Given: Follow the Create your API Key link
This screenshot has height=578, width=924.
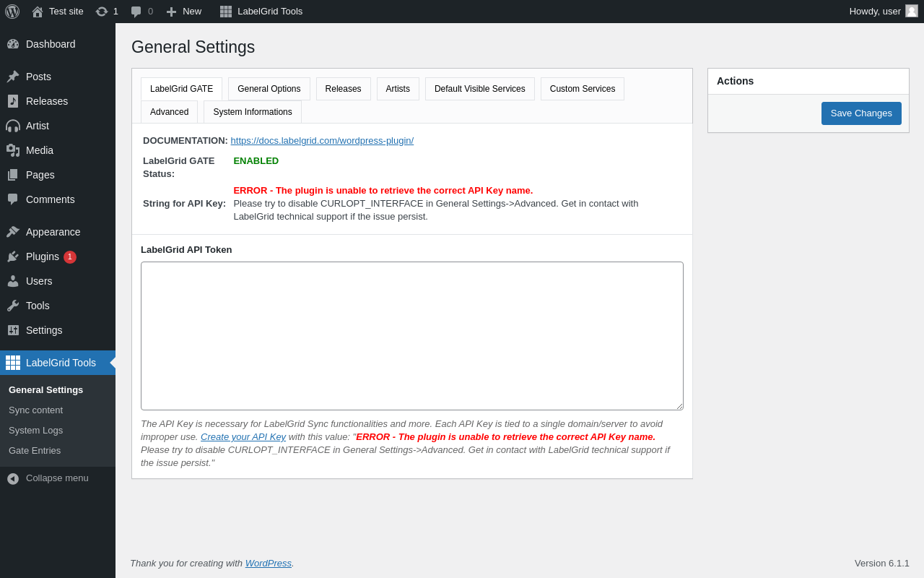Looking at the screenshot, I should tap(243, 437).
